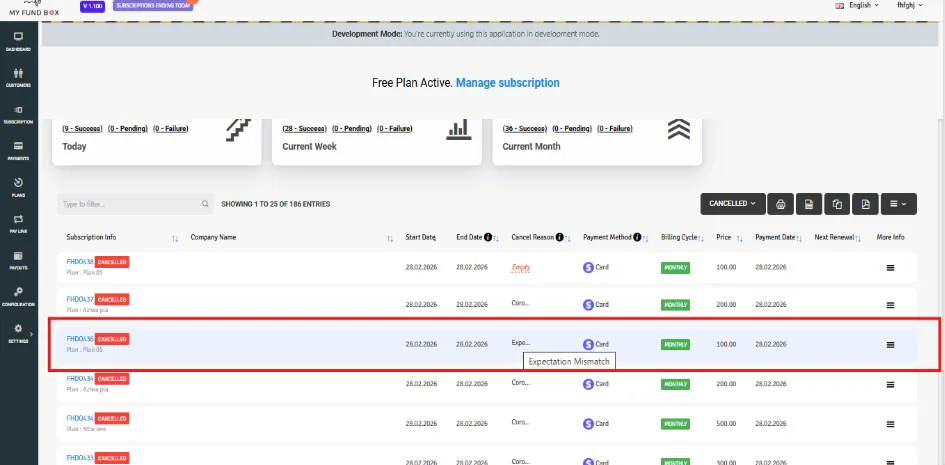Click Subscriptions Ending Today badge

coord(153,5)
